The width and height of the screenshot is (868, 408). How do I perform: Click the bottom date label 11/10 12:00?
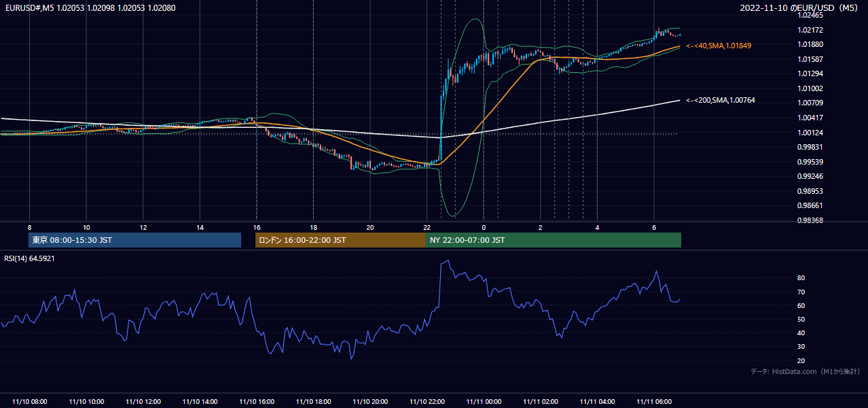(x=143, y=402)
